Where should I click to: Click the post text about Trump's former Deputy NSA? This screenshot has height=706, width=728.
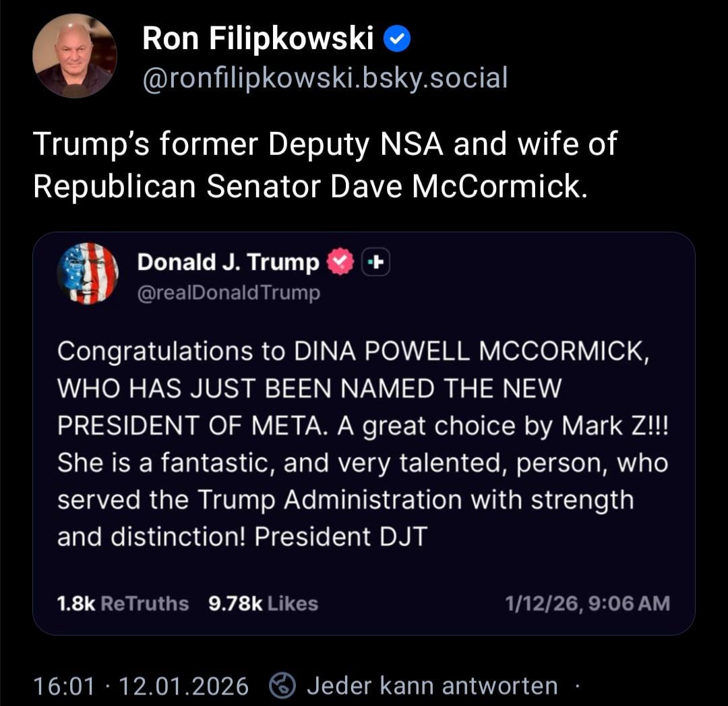point(324,165)
